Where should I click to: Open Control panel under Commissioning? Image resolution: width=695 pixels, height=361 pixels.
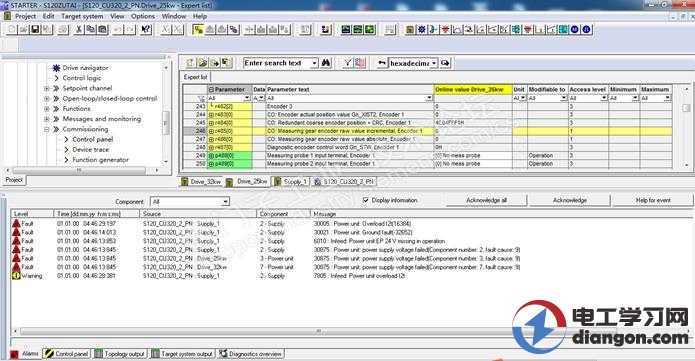pyautogui.click(x=93, y=139)
